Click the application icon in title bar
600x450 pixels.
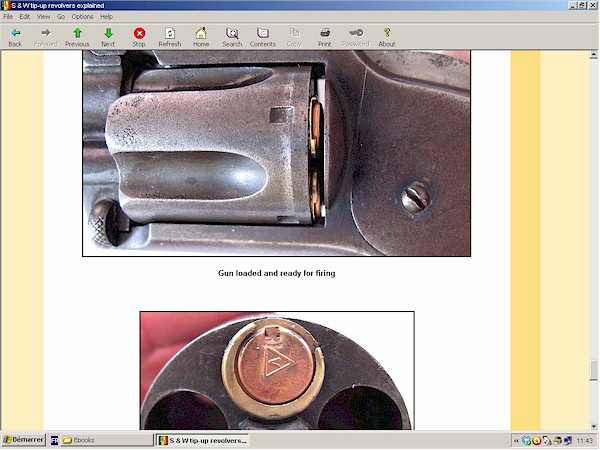6,5
